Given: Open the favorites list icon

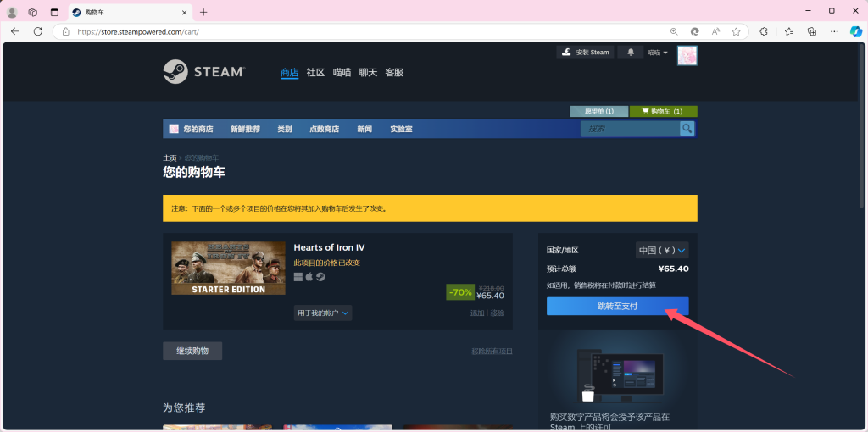Looking at the screenshot, I should click(x=789, y=31).
